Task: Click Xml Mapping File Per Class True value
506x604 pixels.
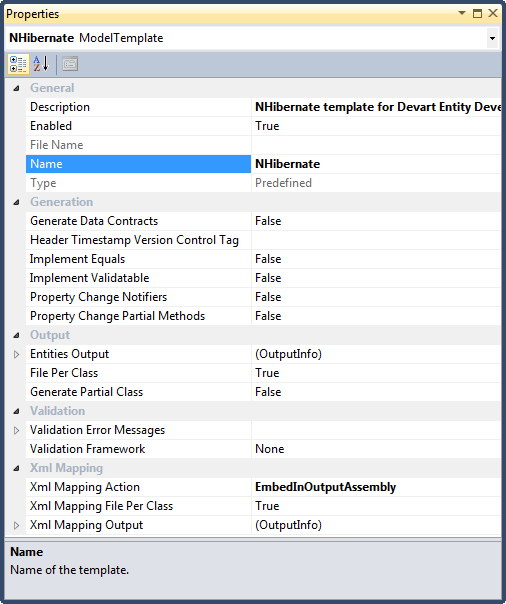Action: click(x=267, y=506)
